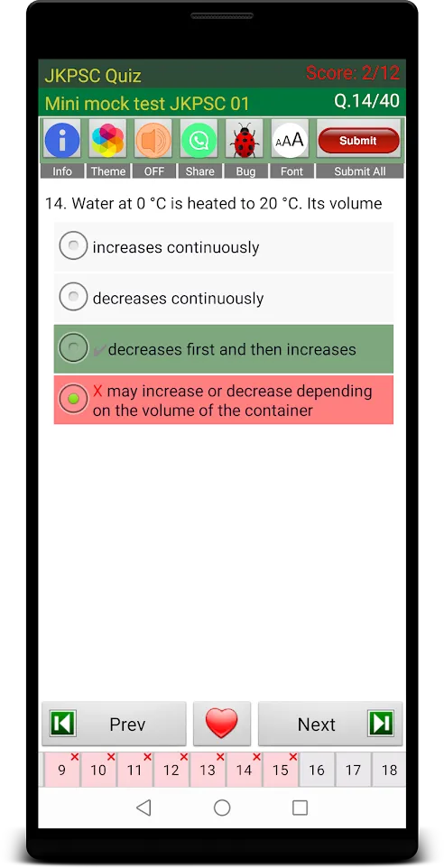Tap the Android home circle icon
This screenshot has height=868, width=444.
[222, 808]
